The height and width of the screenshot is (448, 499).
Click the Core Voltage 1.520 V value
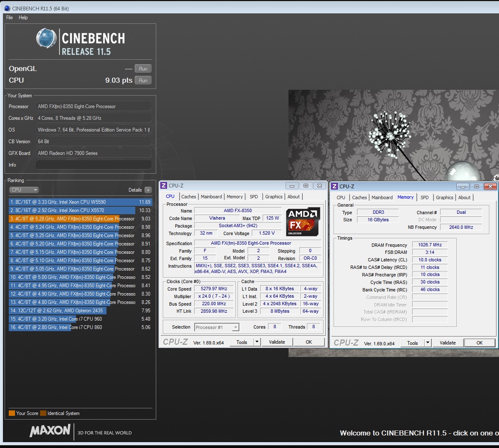266,233
